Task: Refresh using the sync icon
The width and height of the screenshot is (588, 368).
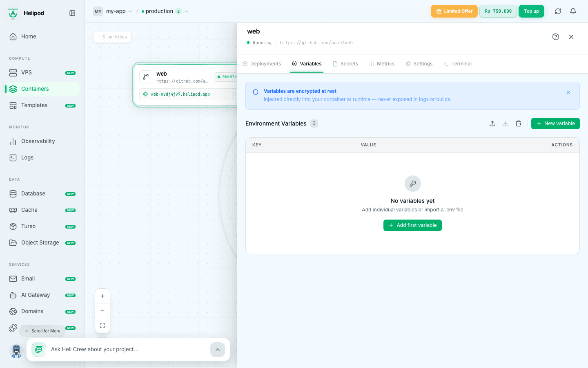Action: click(558, 11)
